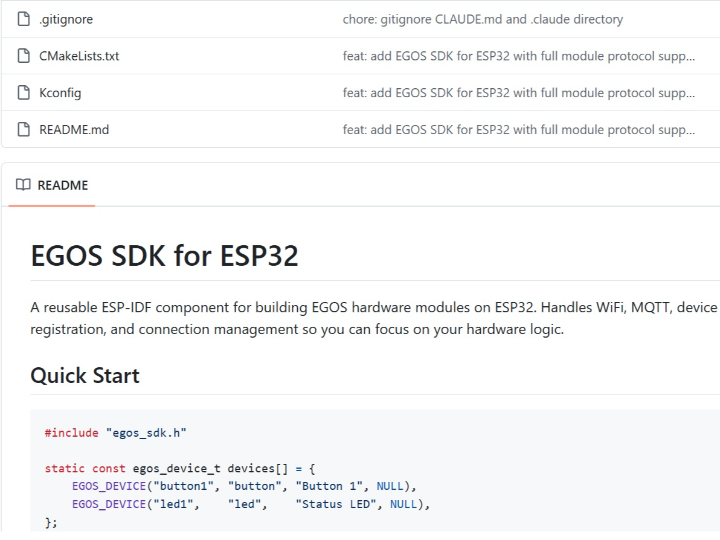
Task: Select the README tab label
Action: coord(62,185)
